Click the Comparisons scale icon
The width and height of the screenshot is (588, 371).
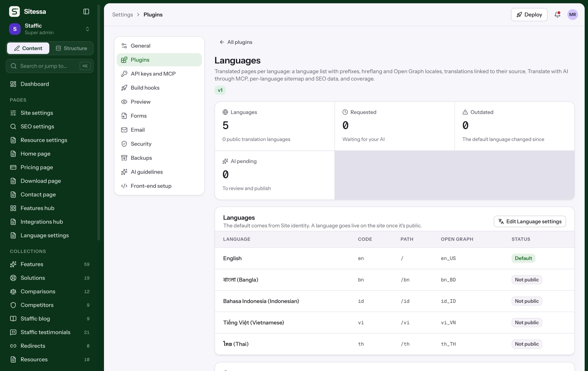tap(13, 291)
